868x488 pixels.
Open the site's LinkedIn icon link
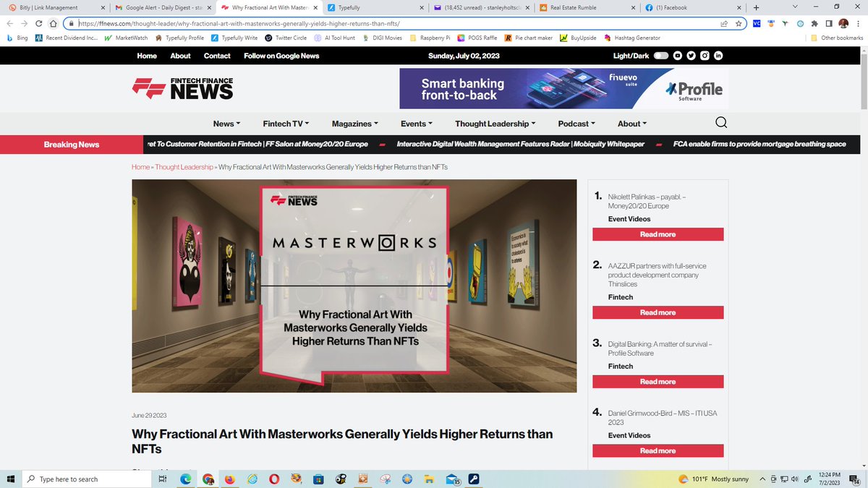click(718, 56)
